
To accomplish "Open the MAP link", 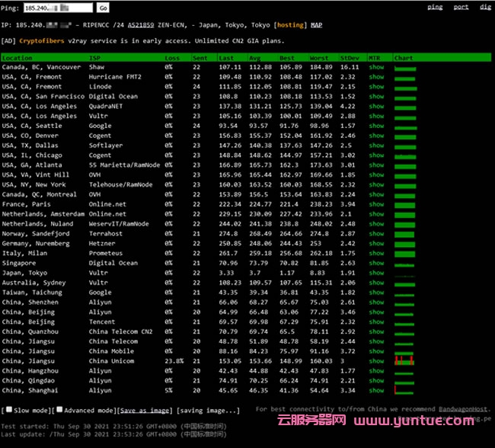I will (316, 25).
